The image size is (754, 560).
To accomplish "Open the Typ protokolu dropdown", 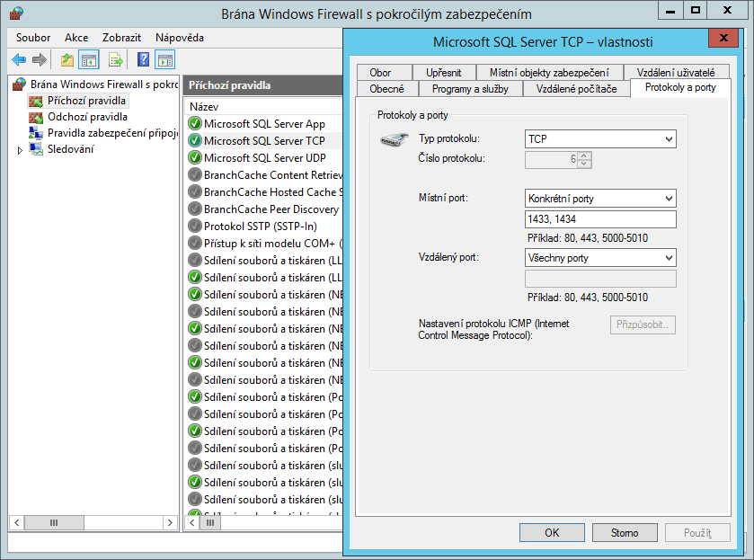I will [599, 139].
